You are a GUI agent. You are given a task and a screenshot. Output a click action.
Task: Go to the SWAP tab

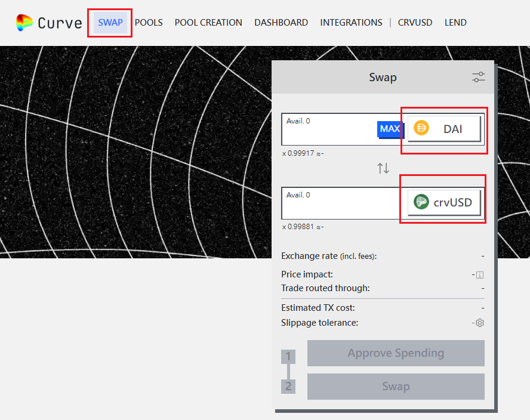(110, 23)
